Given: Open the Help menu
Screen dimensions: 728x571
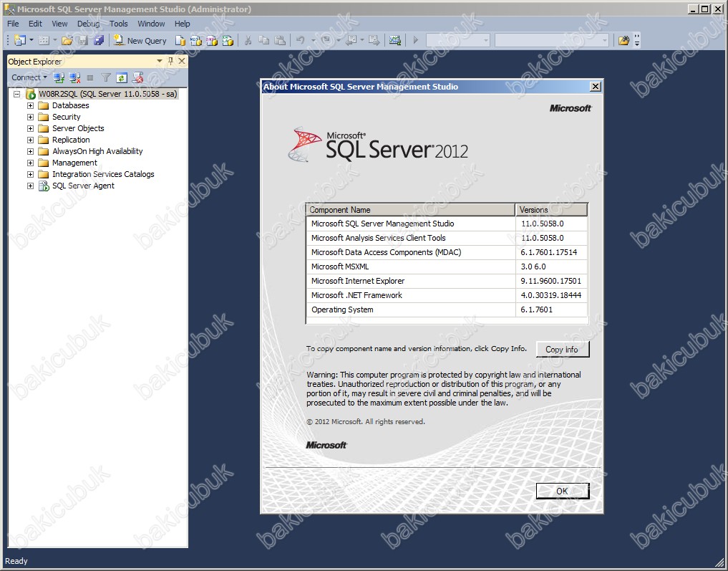Looking at the screenshot, I should 182,24.
